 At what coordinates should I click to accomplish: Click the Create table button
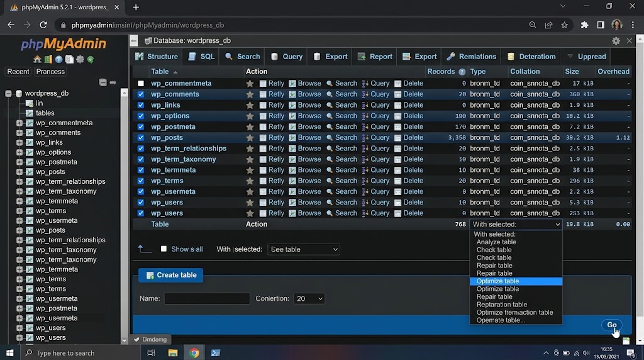tap(171, 275)
